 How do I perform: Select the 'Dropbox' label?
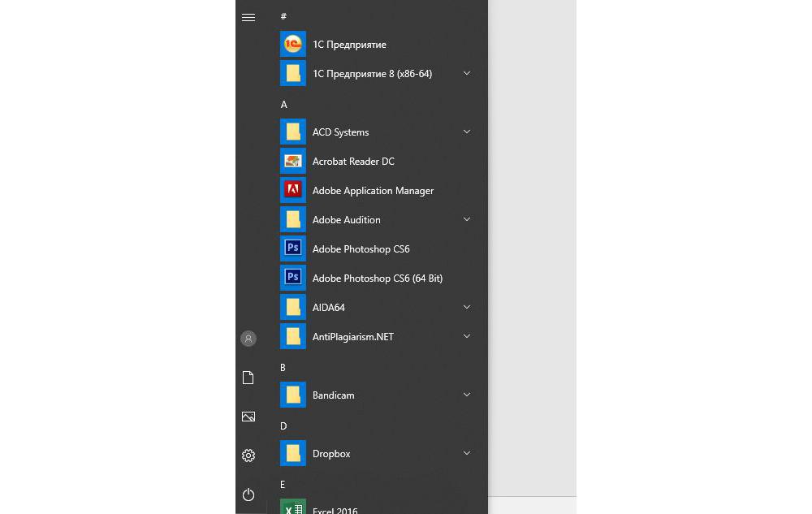pos(331,454)
